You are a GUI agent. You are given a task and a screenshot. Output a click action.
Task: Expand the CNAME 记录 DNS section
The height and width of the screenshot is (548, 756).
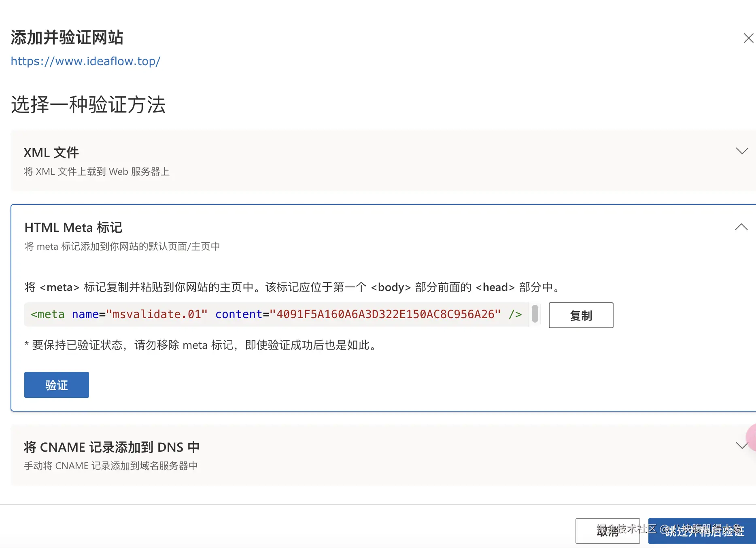[x=742, y=446]
